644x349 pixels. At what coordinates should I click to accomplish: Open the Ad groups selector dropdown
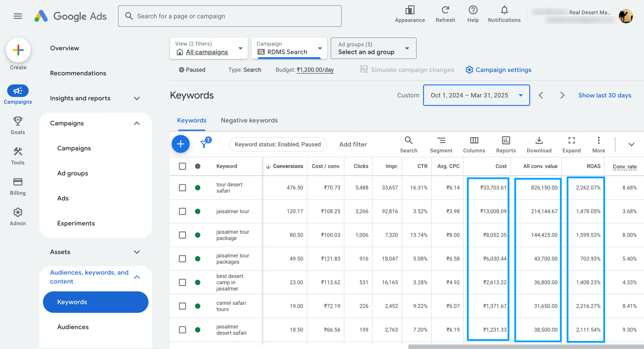(x=373, y=48)
